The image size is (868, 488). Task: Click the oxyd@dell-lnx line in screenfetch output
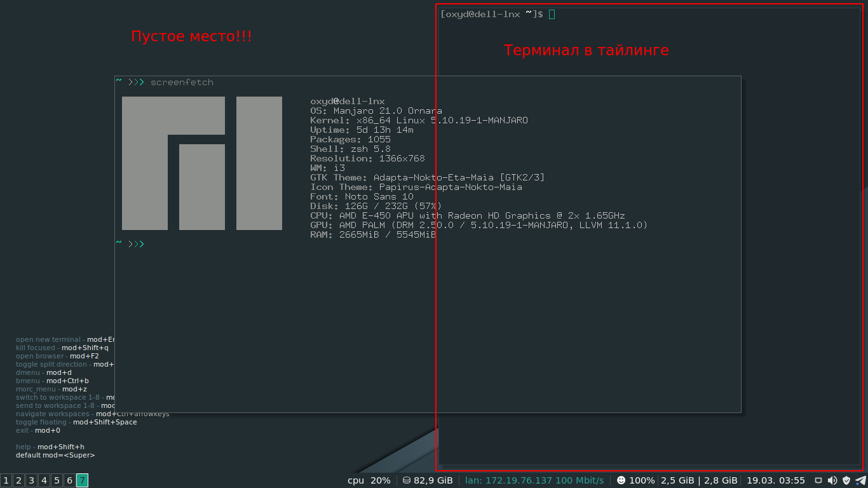[348, 102]
